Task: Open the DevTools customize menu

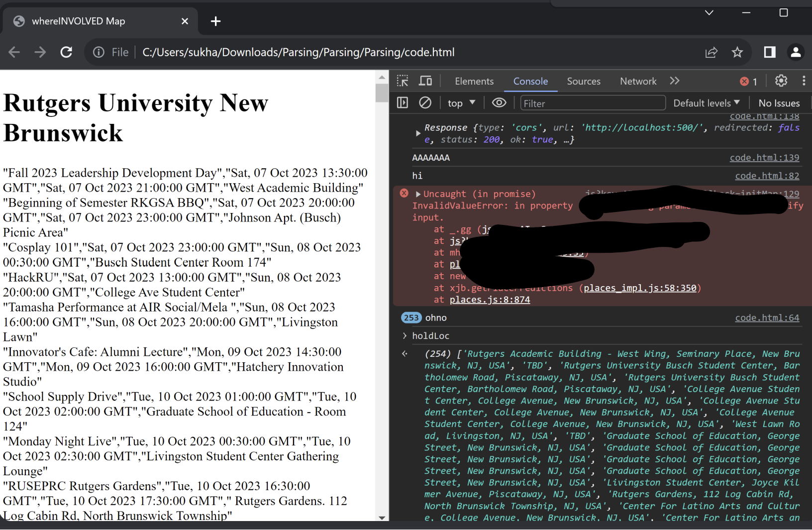Action: coord(804,81)
